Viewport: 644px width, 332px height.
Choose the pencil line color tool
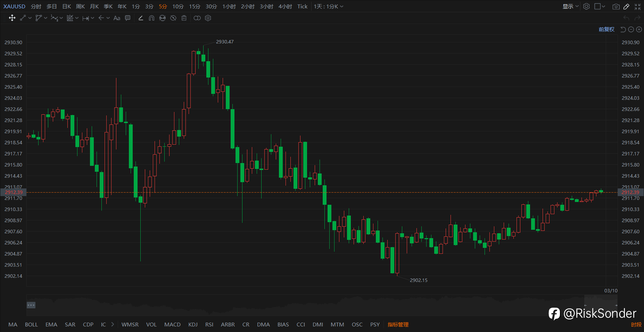(x=141, y=18)
